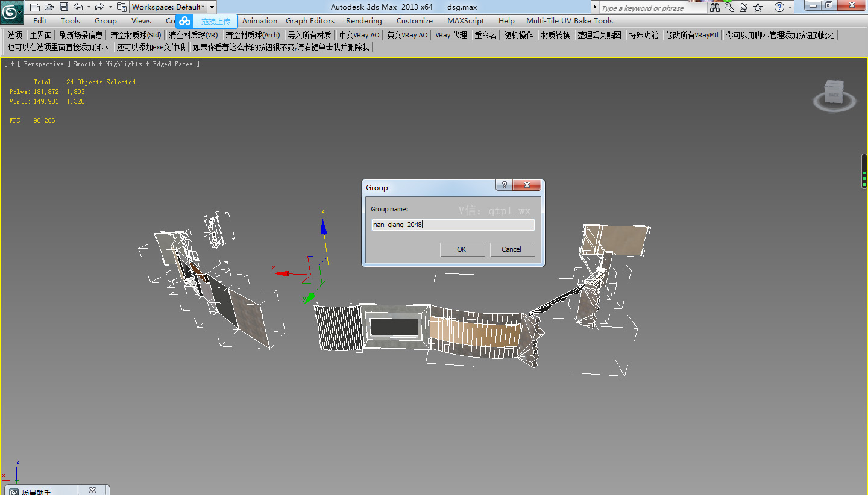Open the Graph Editors menu
The width and height of the screenshot is (868, 495).
tap(310, 20)
